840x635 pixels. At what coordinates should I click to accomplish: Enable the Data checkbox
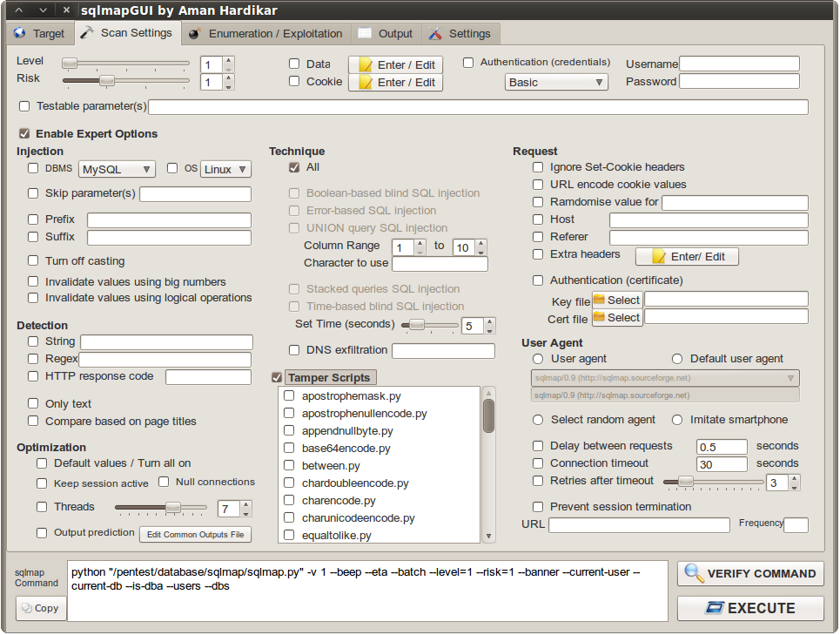(x=294, y=64)
